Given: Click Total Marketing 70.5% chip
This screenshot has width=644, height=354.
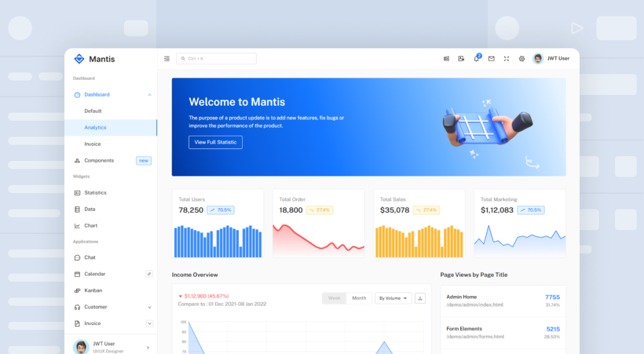Looking at the screenshot, I should [x=531, y=210].
